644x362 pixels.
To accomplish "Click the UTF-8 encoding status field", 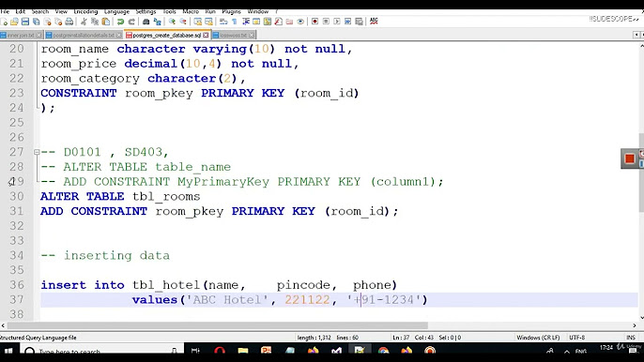I will (577, 338).
